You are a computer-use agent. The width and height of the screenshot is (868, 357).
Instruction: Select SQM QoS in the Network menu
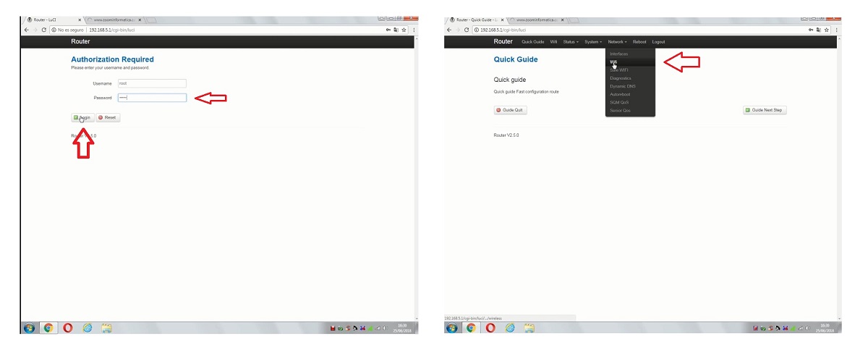(630, 102)
